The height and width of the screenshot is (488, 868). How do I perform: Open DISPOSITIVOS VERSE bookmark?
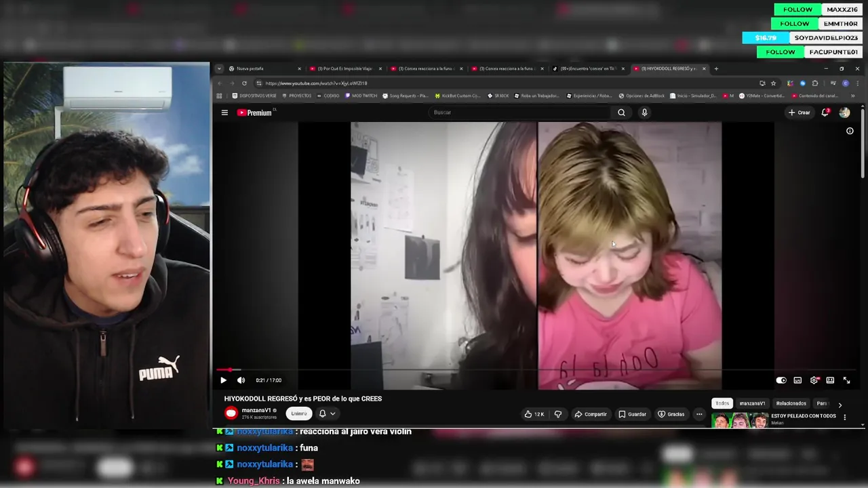coord(253,96)
